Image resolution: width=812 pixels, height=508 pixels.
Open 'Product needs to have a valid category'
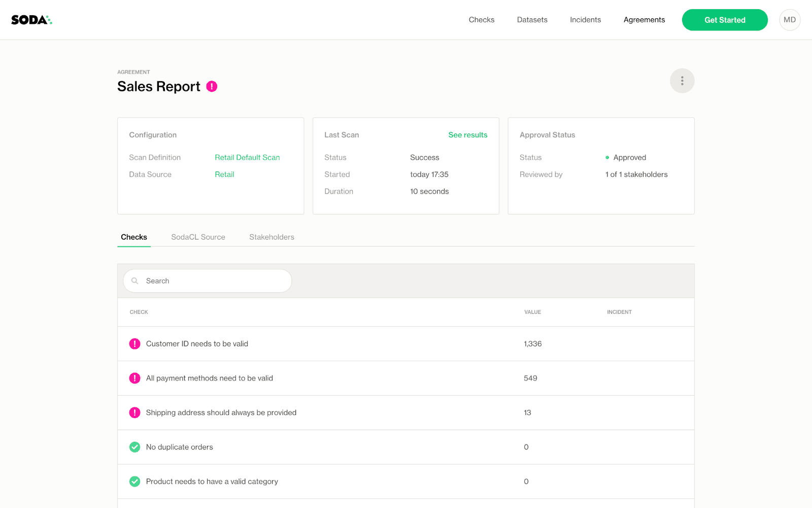212,482
